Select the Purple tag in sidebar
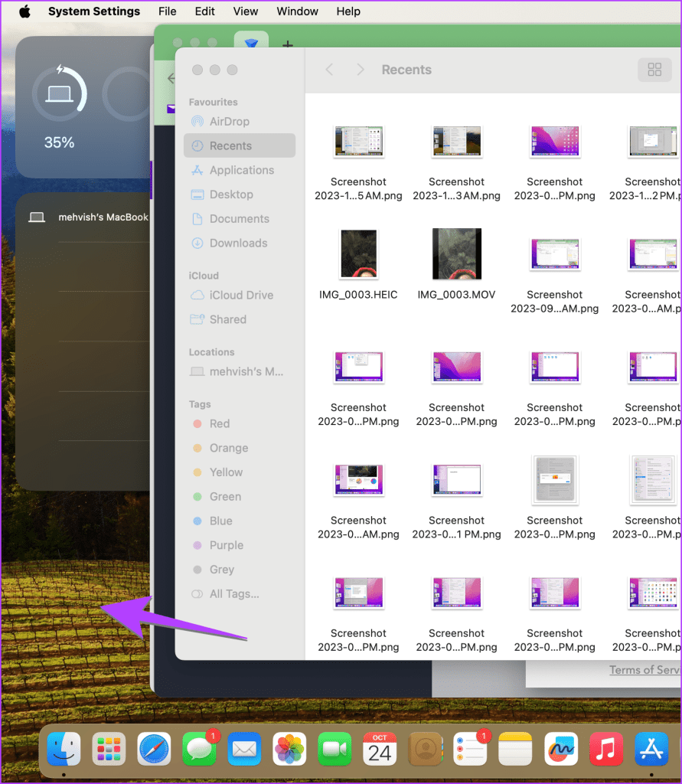Image resolution: width=682 pixels, height=784 pixels. tap(226, 545)
